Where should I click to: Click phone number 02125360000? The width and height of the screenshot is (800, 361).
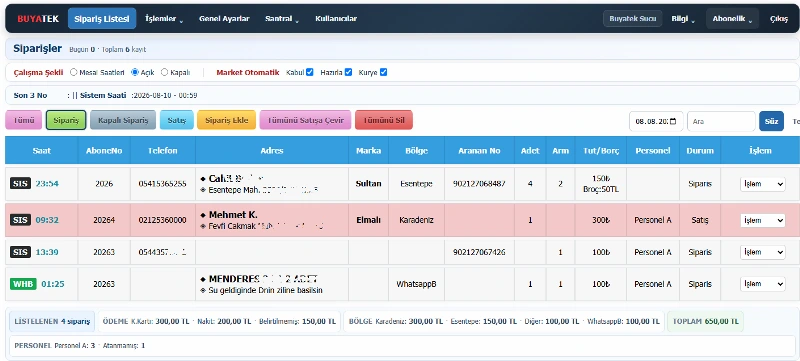click(x=162, y=220)
